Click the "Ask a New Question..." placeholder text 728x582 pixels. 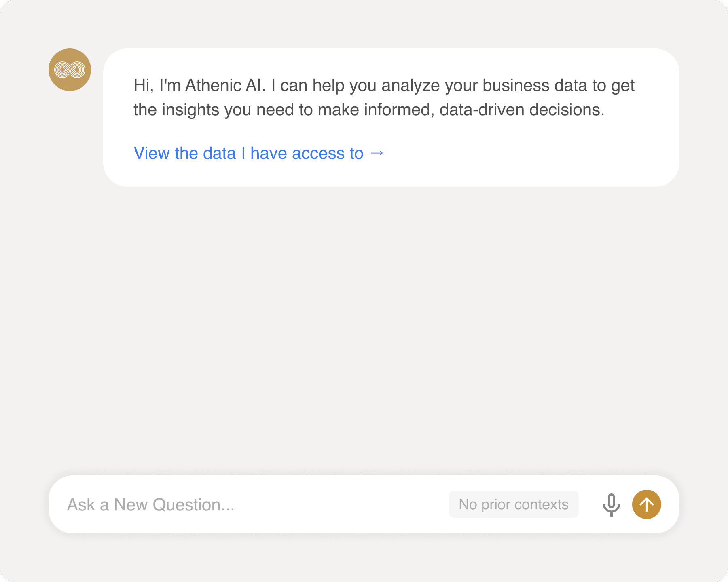151,505
